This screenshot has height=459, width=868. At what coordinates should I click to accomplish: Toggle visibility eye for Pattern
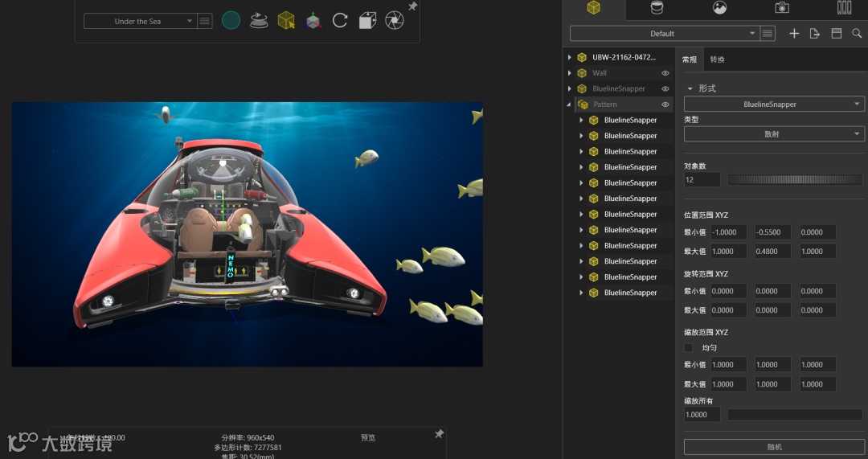click(x=665, y=104)
